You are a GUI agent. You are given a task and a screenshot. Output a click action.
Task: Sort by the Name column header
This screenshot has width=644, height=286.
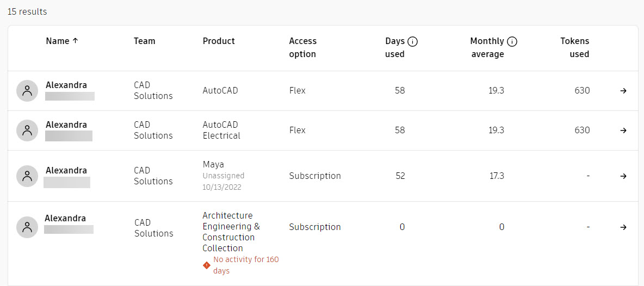[61, 41]
